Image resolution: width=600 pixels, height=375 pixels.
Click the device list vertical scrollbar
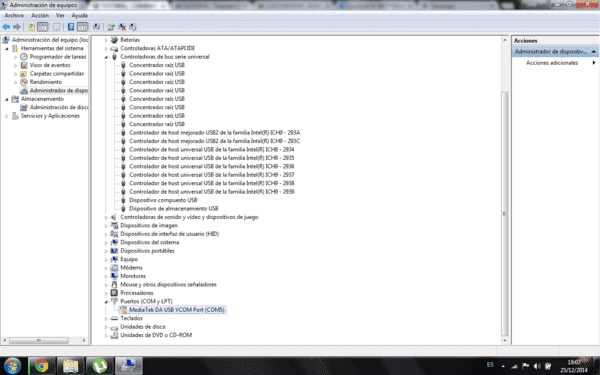[505, 214]
